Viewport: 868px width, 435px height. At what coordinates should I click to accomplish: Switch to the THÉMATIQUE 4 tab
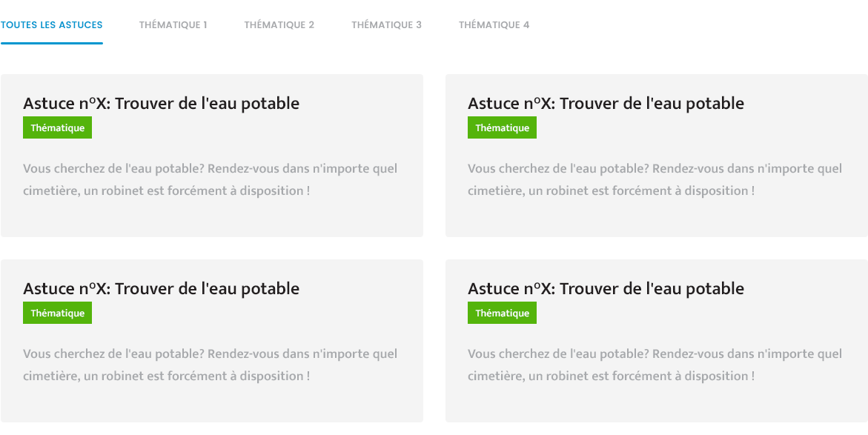(x=494, y=24)
